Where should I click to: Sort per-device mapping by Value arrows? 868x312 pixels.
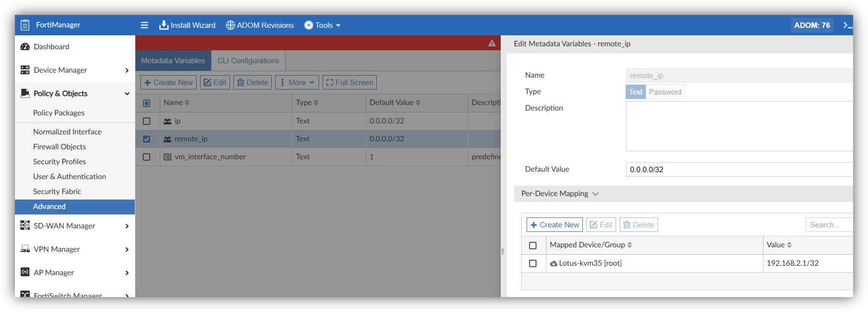pos(789,245)
